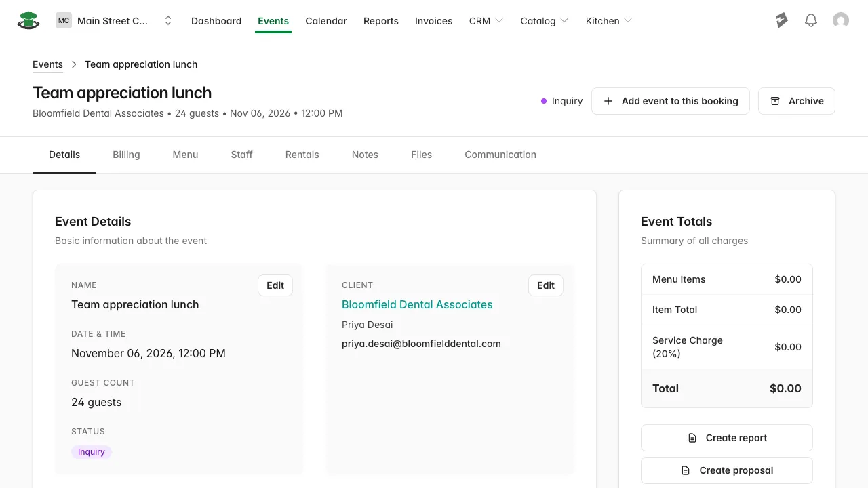The height and width of the screenshot is (488, 868).
Task: Click the Event Details heading
Action: click(x=93, y=222)
